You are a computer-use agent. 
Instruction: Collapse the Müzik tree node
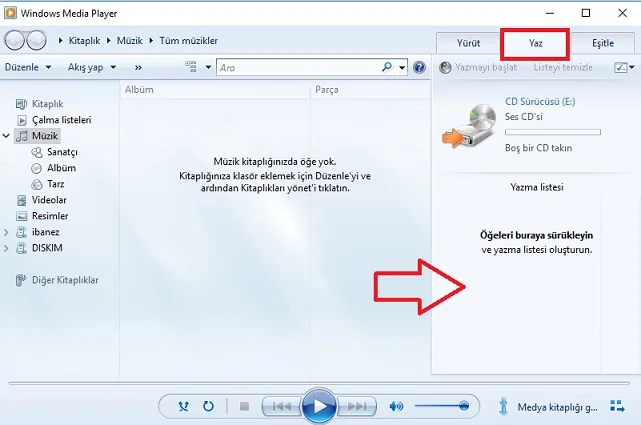point(6,136)
